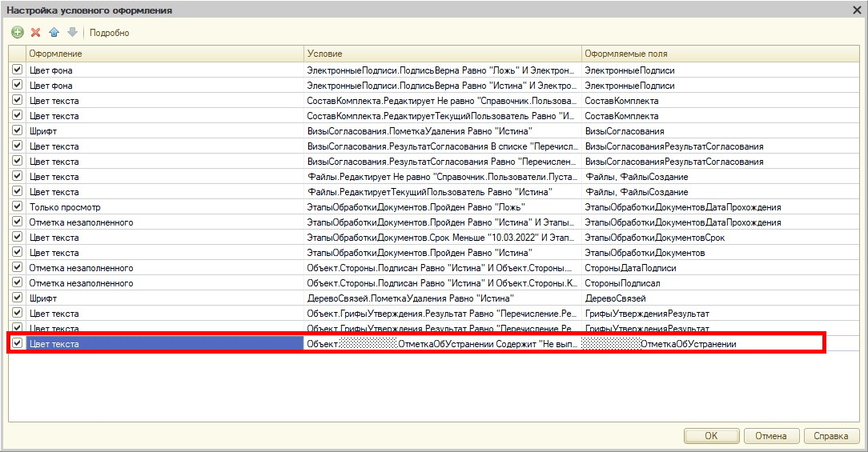Screen dimensions: 868x452
Task: Select condition Объект.Стороны.Подписан in the СтороныДатаПодписи row
Action: [442, 268]
